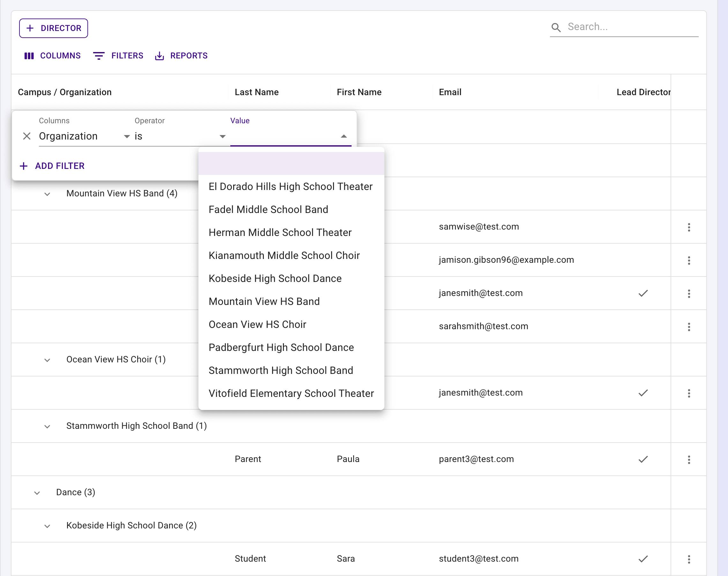
Task: Select Kobeside High School Dance option
Action: pyautogui.click(x=291, y=278)
